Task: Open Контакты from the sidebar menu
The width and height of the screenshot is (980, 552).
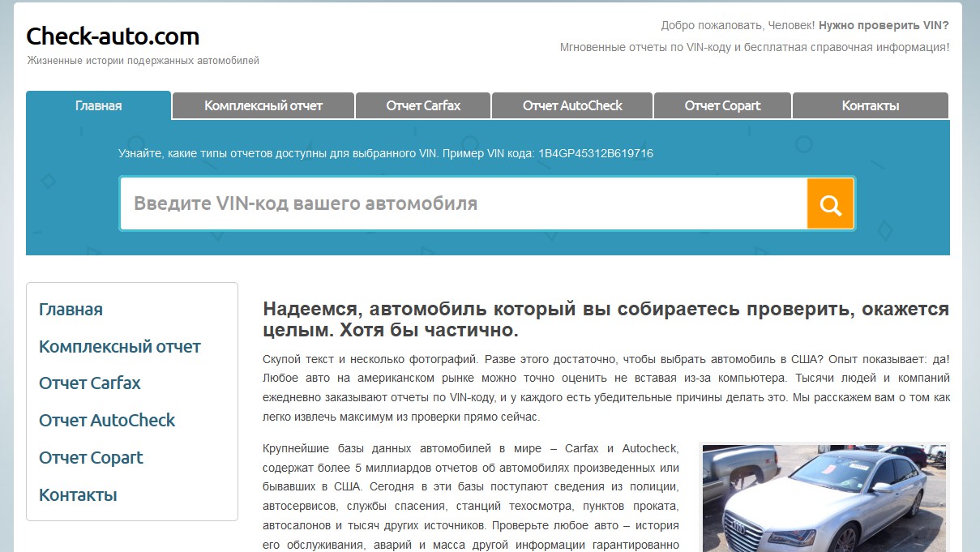Action: click(78, 495)
